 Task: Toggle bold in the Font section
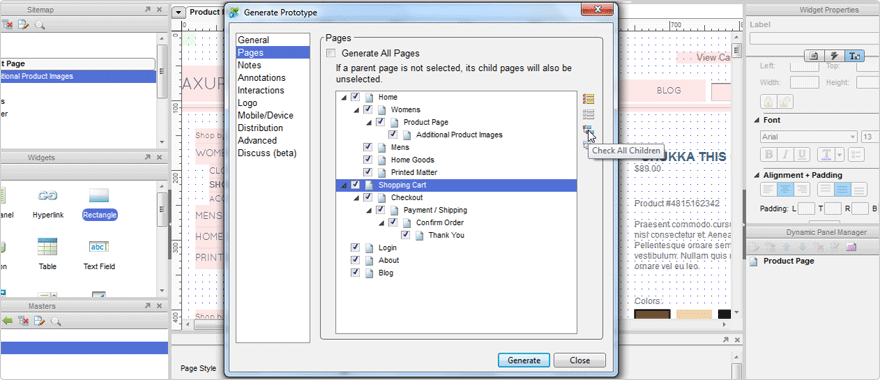(x=769, y=154)
